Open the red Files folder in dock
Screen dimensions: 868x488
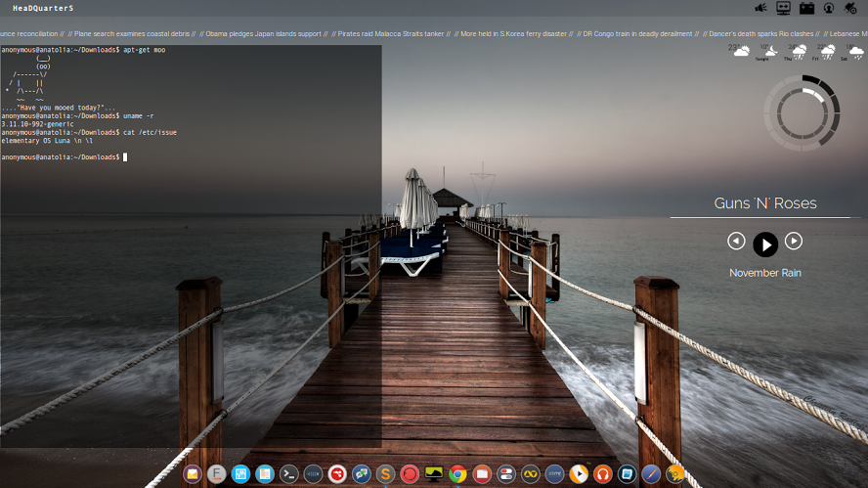(482, 474)
